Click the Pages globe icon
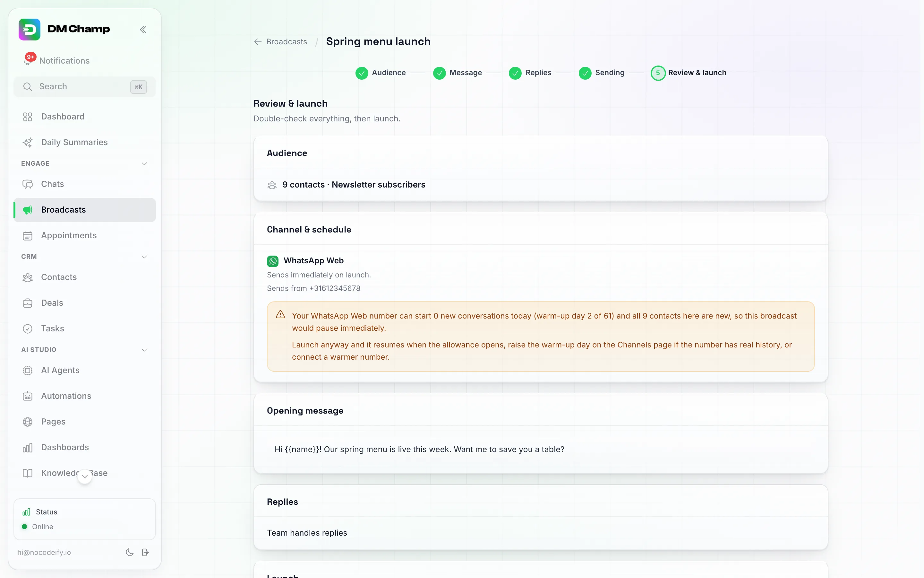Screen dimensions: 924x578 pyautogui.click(x=28, y=422)
